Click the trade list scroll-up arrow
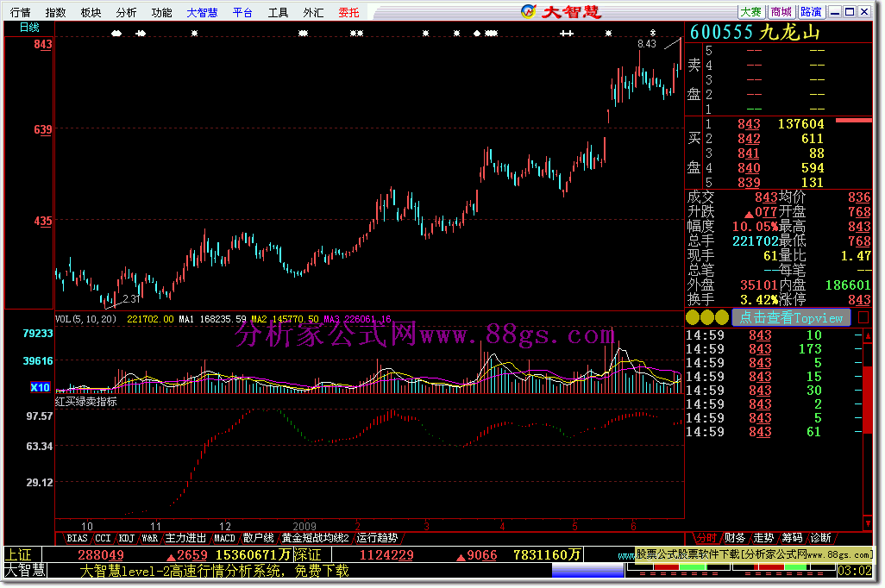This screenshot has width=885, height=588. pyautogui.click(x=868, y=335)
